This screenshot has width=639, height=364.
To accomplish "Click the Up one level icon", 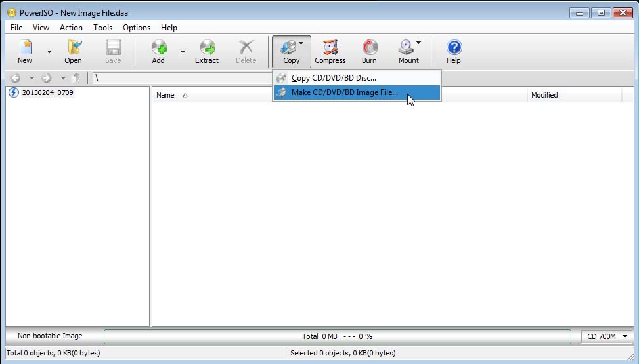I will pyautogui.click(x=76, y=78).
